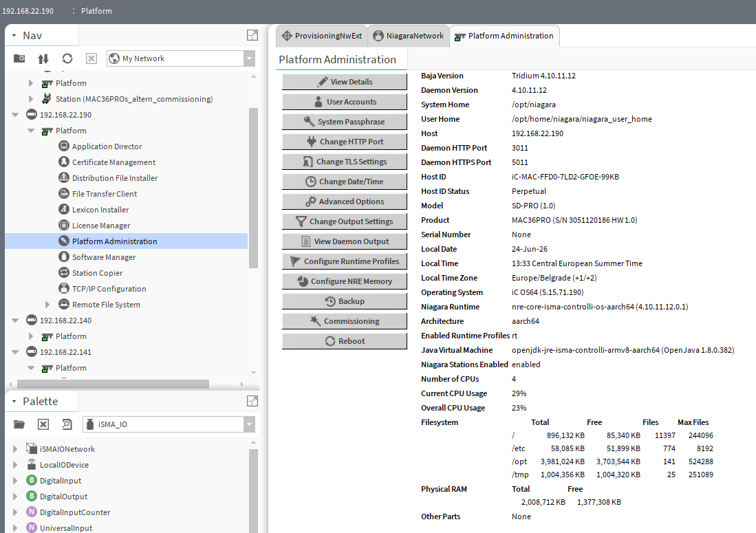Open Software Manager
This screenshot has height=533, width=756.
pos(104,257)
